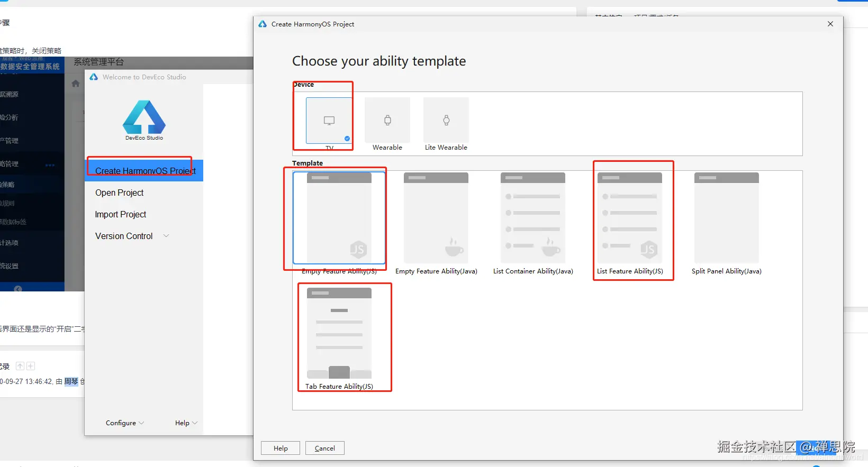Screen dimensions: 868x467
Task: Click the highlighted name 周琴
Action: coord(71,381)
